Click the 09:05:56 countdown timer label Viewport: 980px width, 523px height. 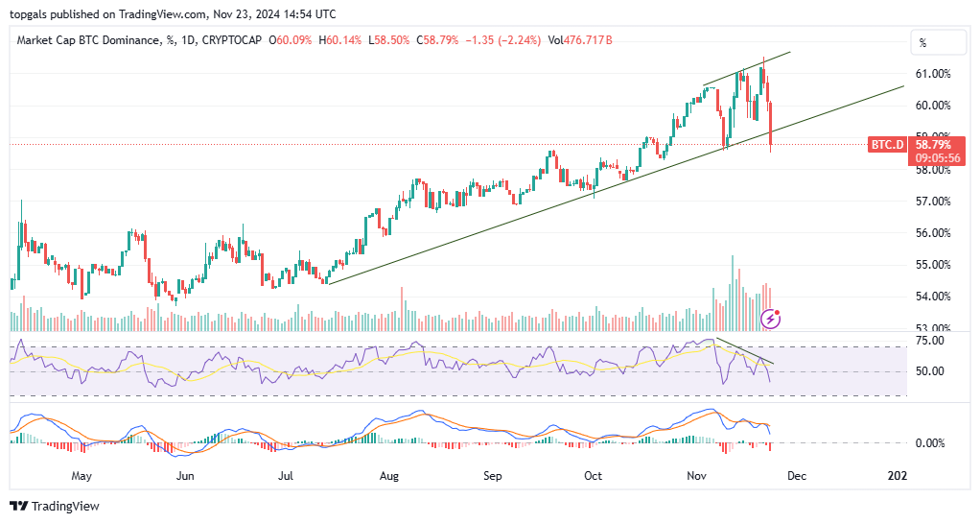point(936,158)
